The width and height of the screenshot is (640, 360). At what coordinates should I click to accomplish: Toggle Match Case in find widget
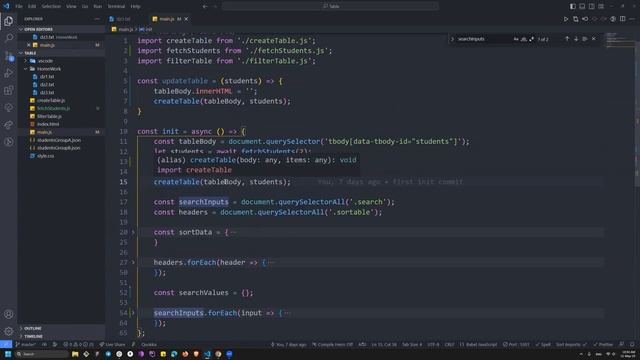click(x=516, y=39)
